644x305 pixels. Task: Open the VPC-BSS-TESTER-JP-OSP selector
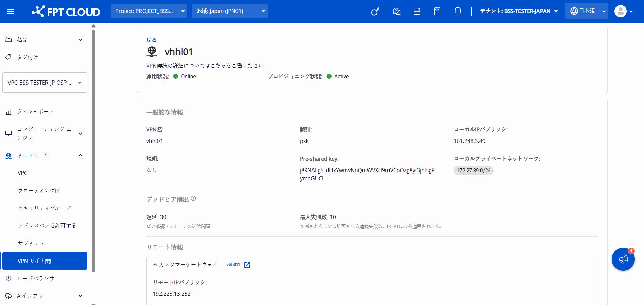point(45,83)
